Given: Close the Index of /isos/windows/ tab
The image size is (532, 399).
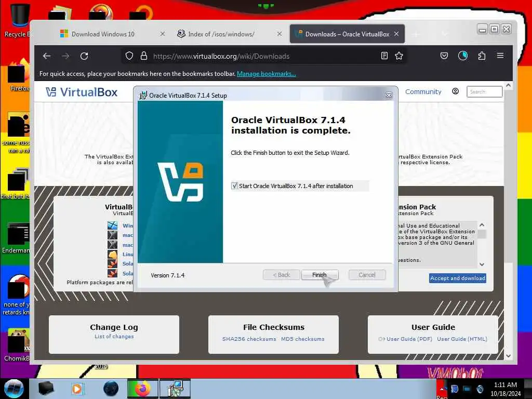Looking at the screenshot, I should tap(279, 34).
